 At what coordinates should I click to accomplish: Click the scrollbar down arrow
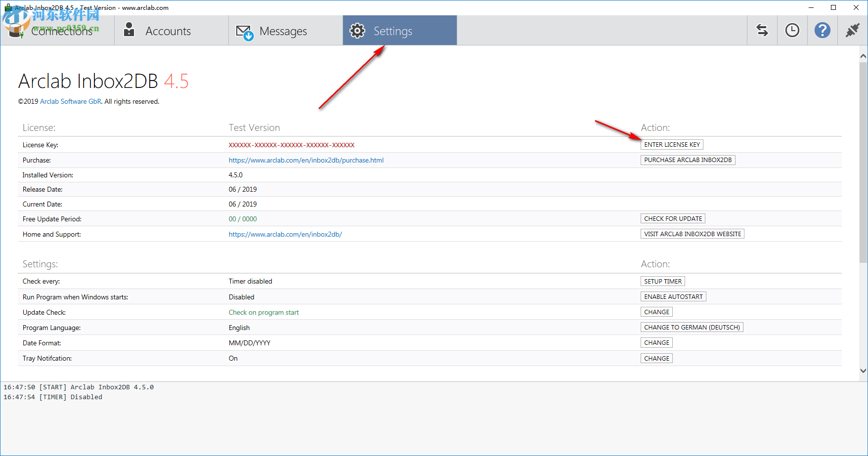tap(863, 371)
